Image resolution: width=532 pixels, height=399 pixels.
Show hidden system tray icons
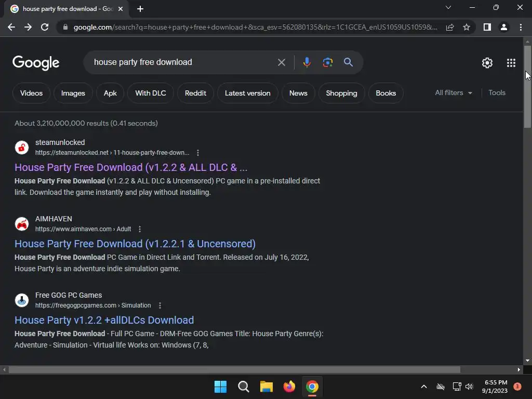(x=424, y=387)
